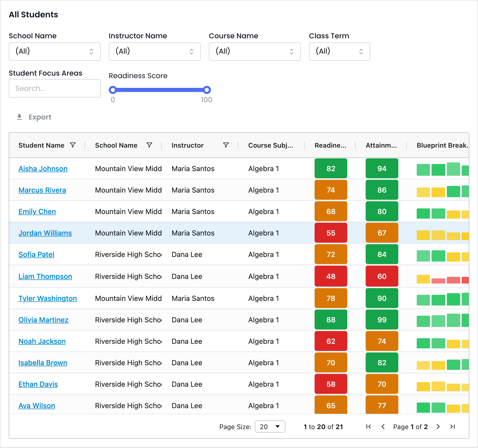The image size is (478, 448).
Task: Open the Class Term dropdown
Action: (340, 52)
